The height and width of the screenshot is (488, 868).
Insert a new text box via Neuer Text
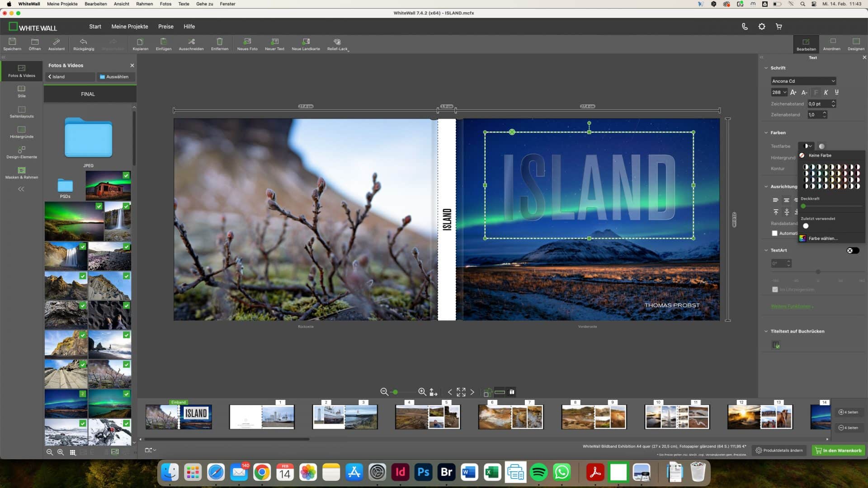click(274, 44)
